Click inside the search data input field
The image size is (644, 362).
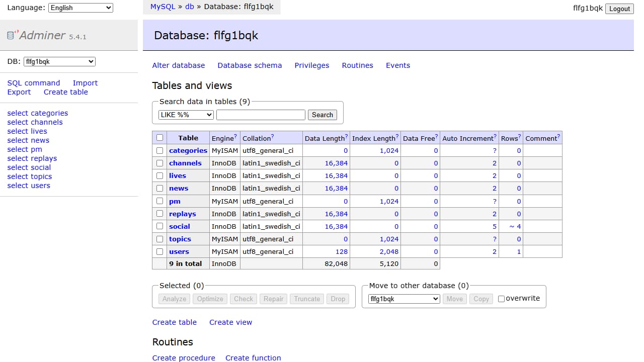click(x=261, y=115)
